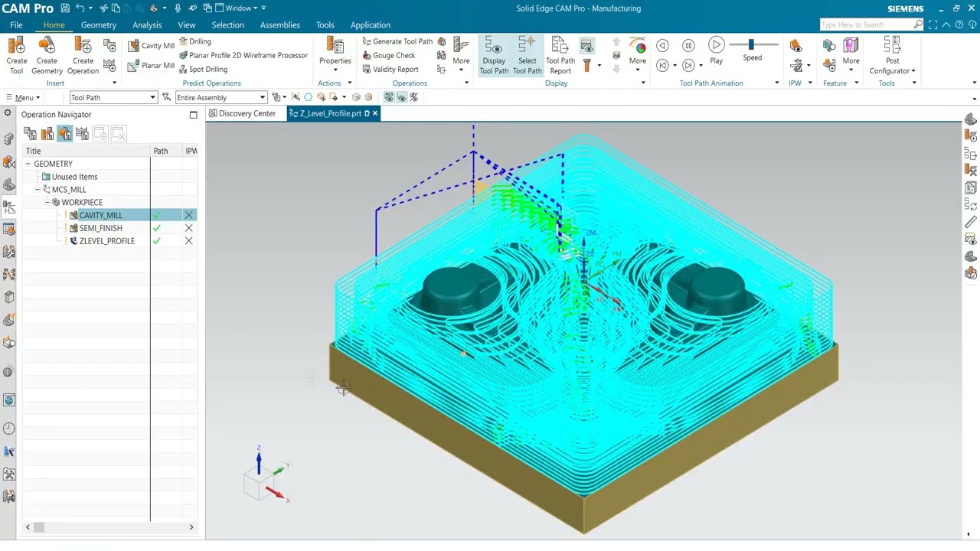The image size is (980, 551).
Task: Switch to the Assemblies ribbon tab
Action: point(280,24)
